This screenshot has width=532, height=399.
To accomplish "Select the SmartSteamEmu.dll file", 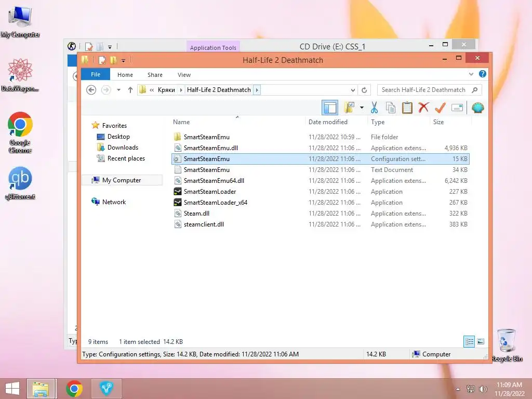I will click(x=320, y=148).
